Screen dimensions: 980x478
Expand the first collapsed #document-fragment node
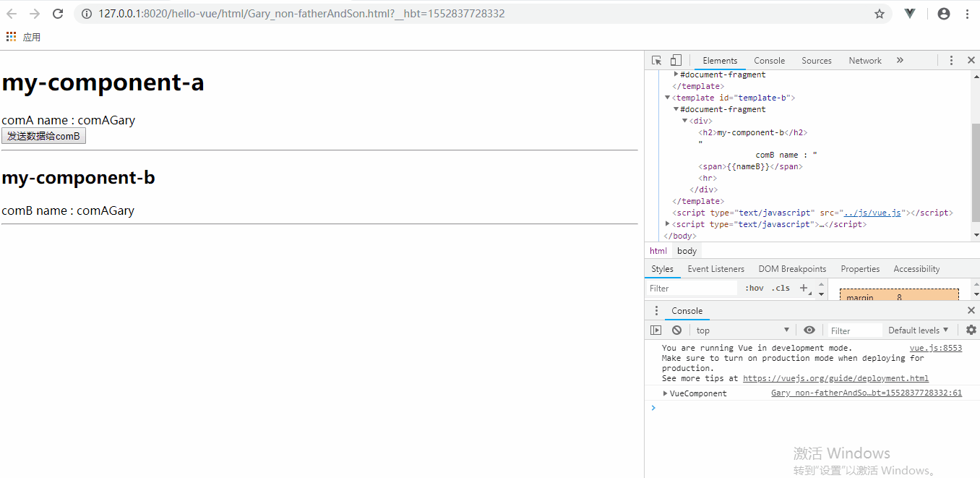click(x=676, y=74)
